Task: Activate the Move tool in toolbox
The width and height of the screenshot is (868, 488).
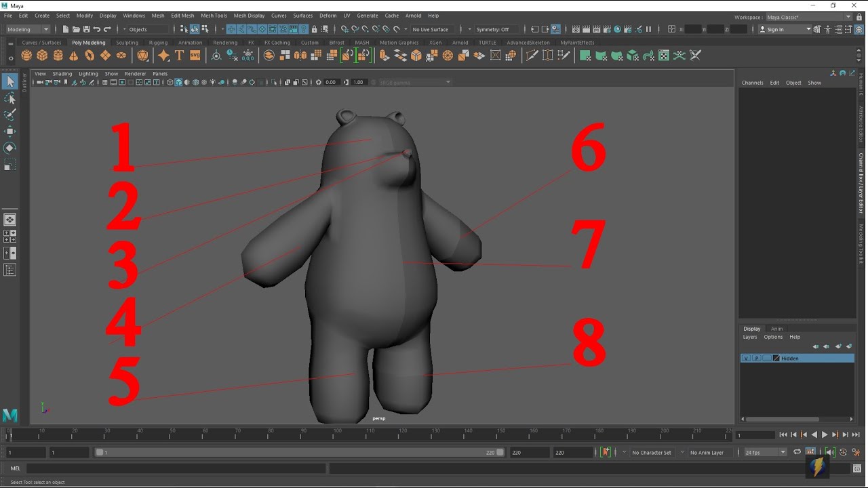Action: 9,131
